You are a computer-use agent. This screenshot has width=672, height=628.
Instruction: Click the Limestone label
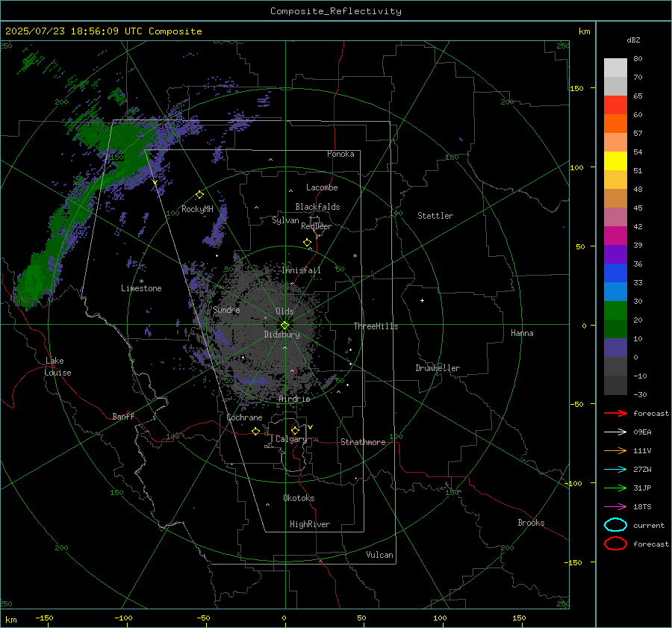click(141, 288)
